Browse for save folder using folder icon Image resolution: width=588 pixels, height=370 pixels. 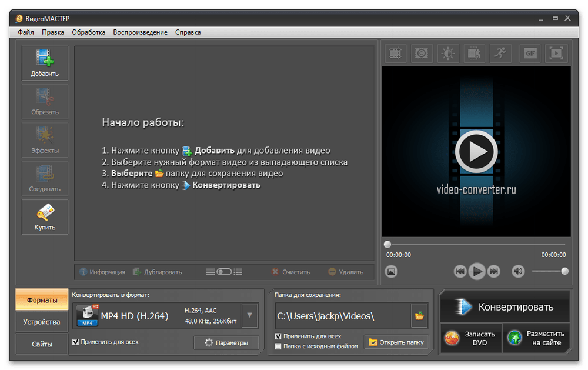coord(419,316)
